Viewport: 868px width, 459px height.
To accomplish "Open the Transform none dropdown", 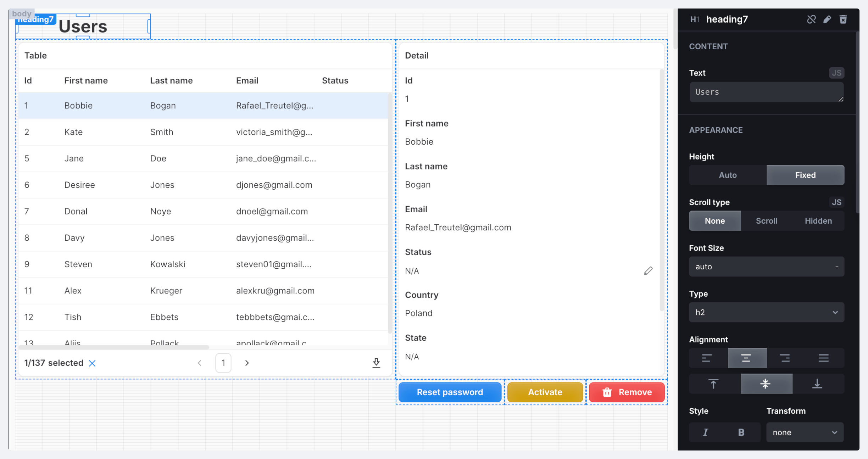I will tap(805, 432).
